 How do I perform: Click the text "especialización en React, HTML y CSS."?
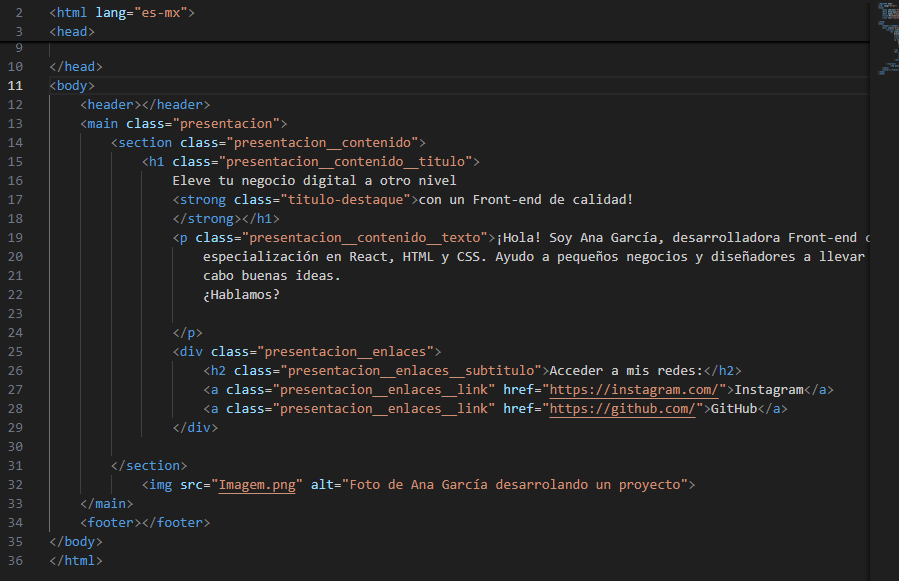click(x=345, y=256)
